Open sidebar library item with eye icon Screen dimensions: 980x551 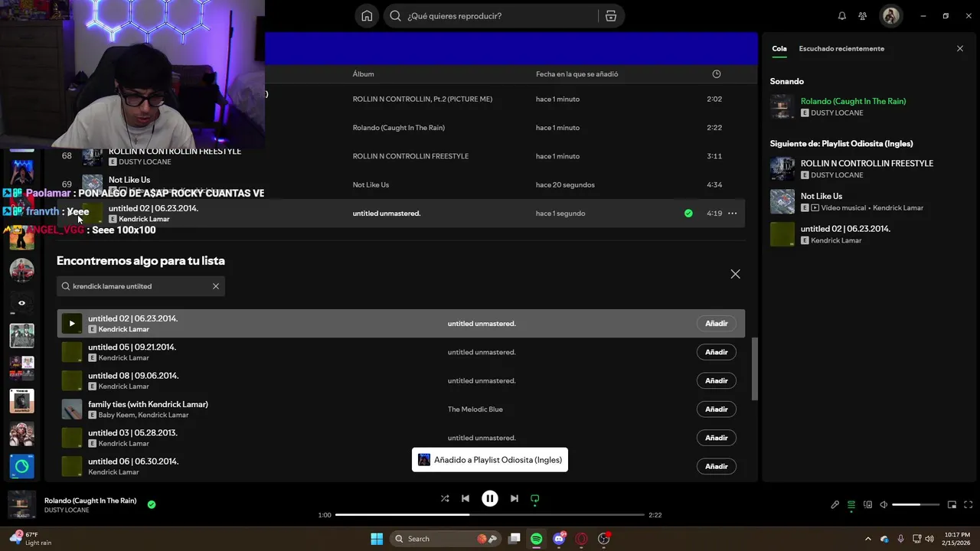point(21,303)
